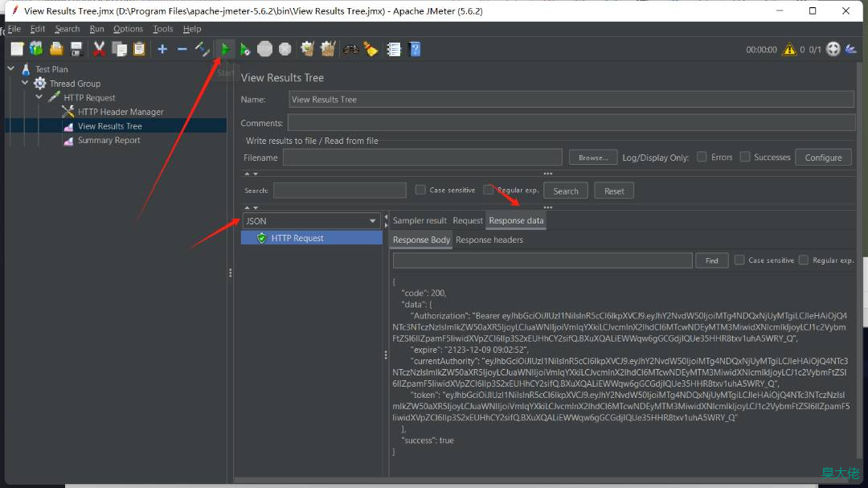Open the Templates icon
This screenshot has height=488, width=868.
pyautogui.click(x=36, y=49)
